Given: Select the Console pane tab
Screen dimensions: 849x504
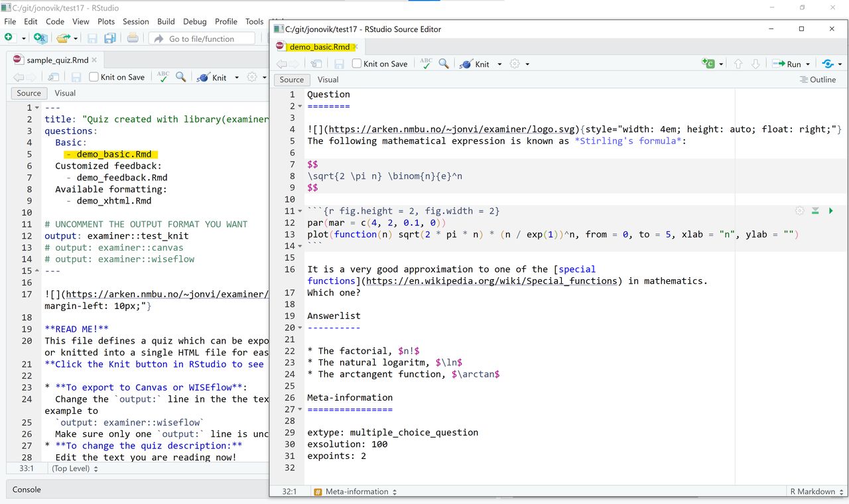Looking at the screenshot, I should click(x=27, y=489).
